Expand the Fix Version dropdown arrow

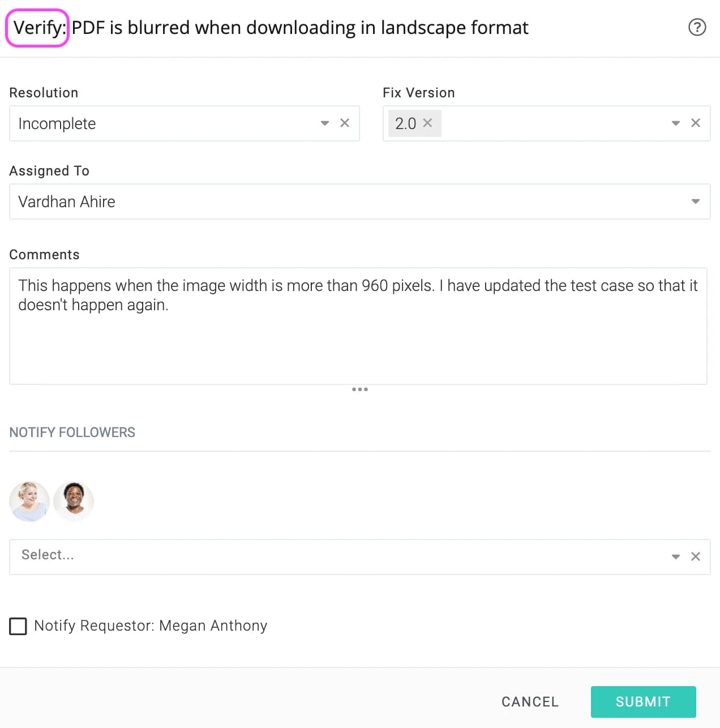676,123
